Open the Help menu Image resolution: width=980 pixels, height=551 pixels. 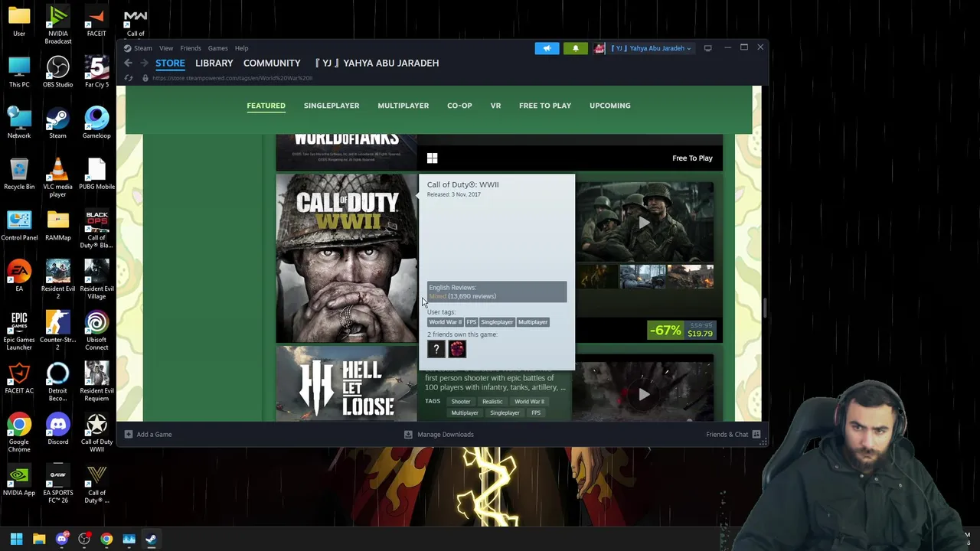[241, 48]
